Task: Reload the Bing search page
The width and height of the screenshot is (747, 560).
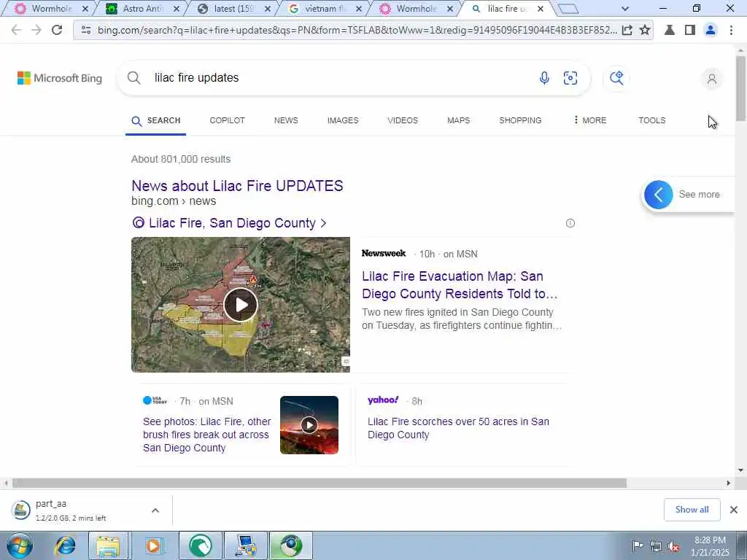Action: pyautogui.click(x=57, y=30)
